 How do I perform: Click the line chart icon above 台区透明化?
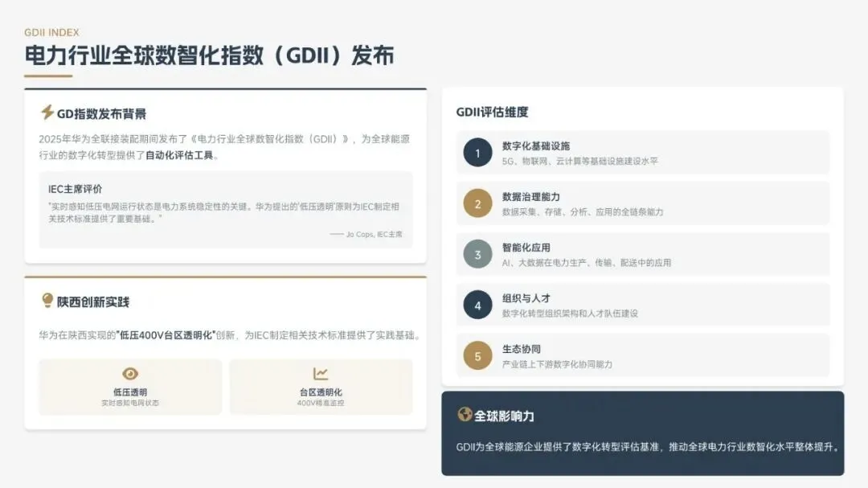coord(321,374)
